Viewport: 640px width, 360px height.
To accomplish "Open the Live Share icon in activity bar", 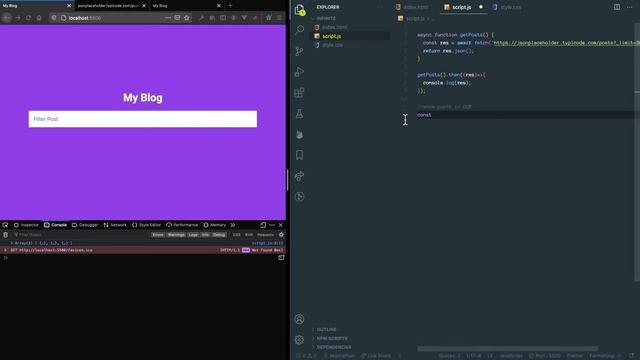I will click(x=300, y=176).
